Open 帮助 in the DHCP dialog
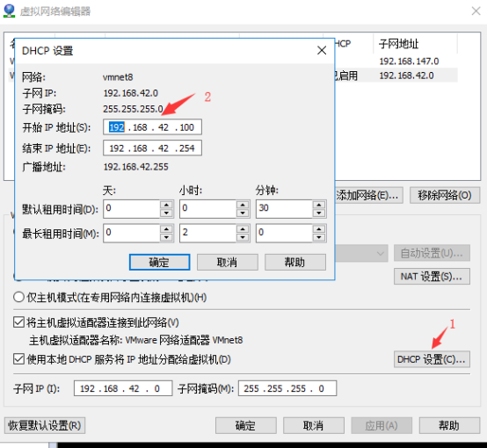The height and width of the screenshot is (448, 487). (295, 263)
